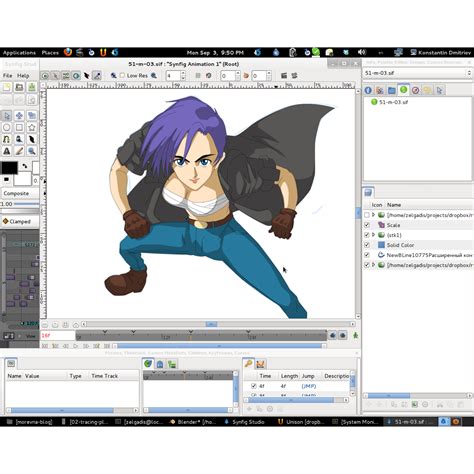This screenshot has height=474, width=474.
Task: Select the Scale tool in toolbox
Action: tap(32, 116)
